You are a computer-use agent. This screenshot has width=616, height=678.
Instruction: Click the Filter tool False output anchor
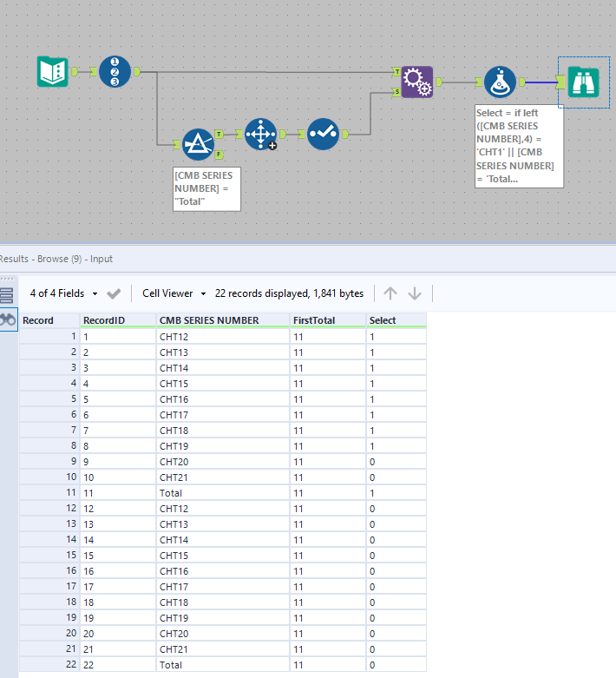(x=220, y=155)
